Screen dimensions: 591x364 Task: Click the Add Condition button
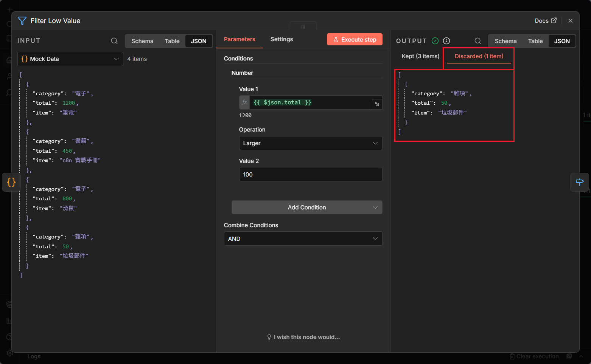click(306, 208)
